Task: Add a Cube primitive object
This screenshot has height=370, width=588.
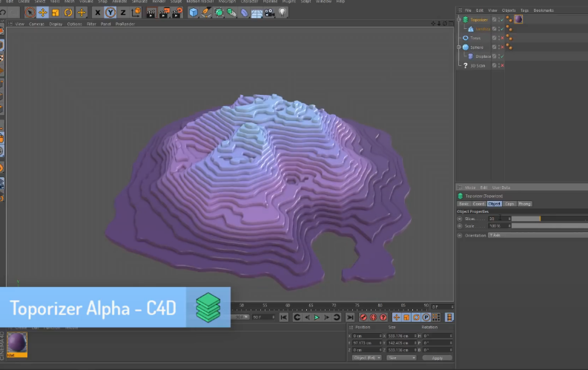Action: click(194, 13)
